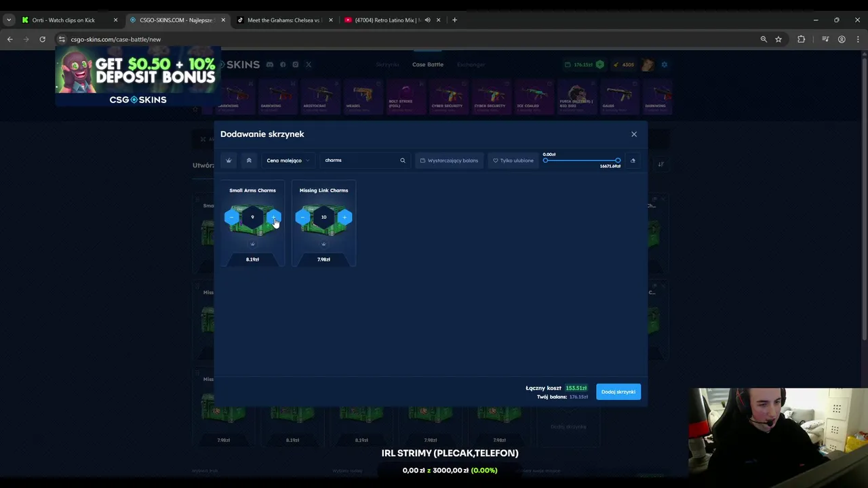The height and width of the screenshot is (488, 868).
Task: Click the eraser reset filters icon
Action: point(633,161)
